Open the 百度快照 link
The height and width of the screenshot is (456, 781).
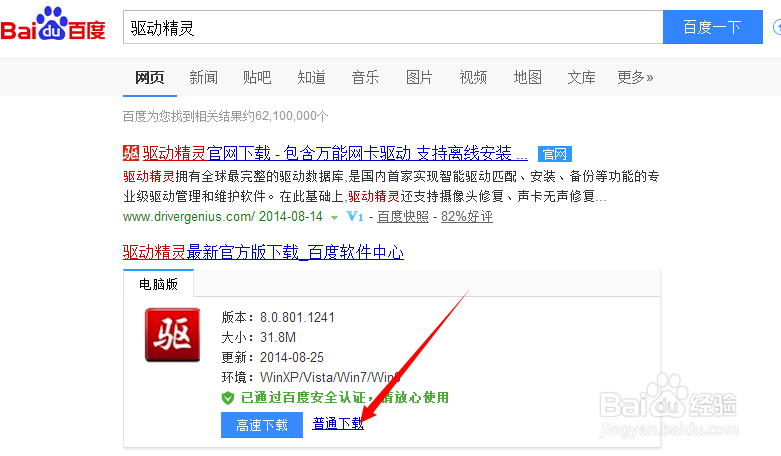point(403,217)
